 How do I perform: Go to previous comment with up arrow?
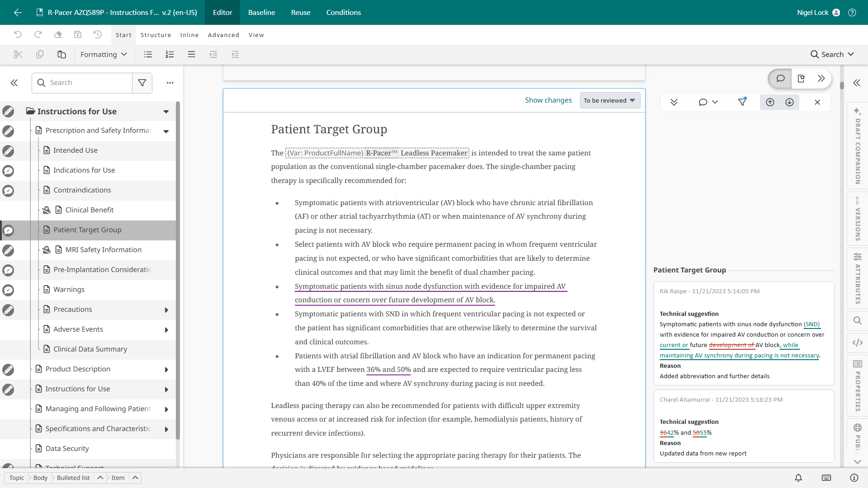(x=770, y=102)
